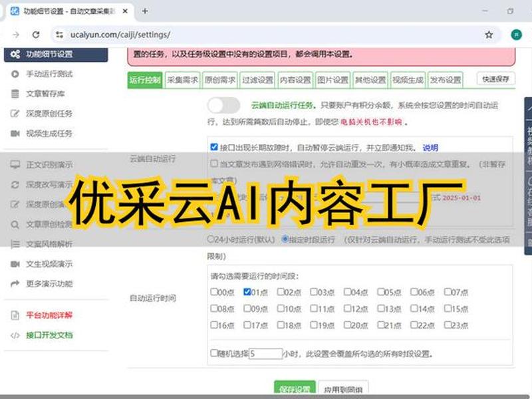Click the random hours number input field
Screen dimensions: 532x399
pos(265,354)
